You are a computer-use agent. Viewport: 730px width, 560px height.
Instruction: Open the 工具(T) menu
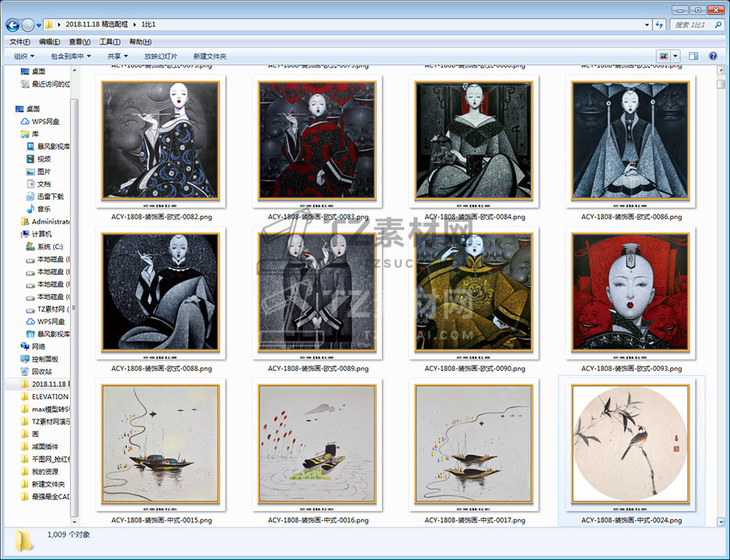click(109, 41)
